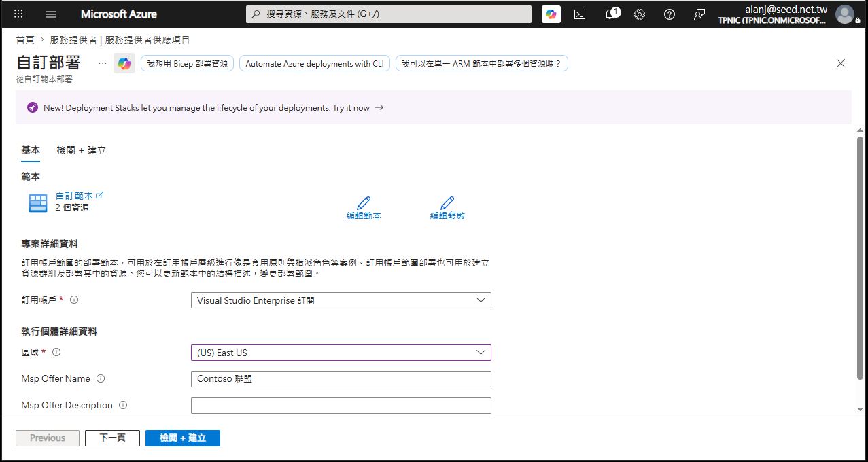Click the 編輯參數 pencil icon
Image resolution: width=868 pixels, height=462 pixels.
[447, 202]
